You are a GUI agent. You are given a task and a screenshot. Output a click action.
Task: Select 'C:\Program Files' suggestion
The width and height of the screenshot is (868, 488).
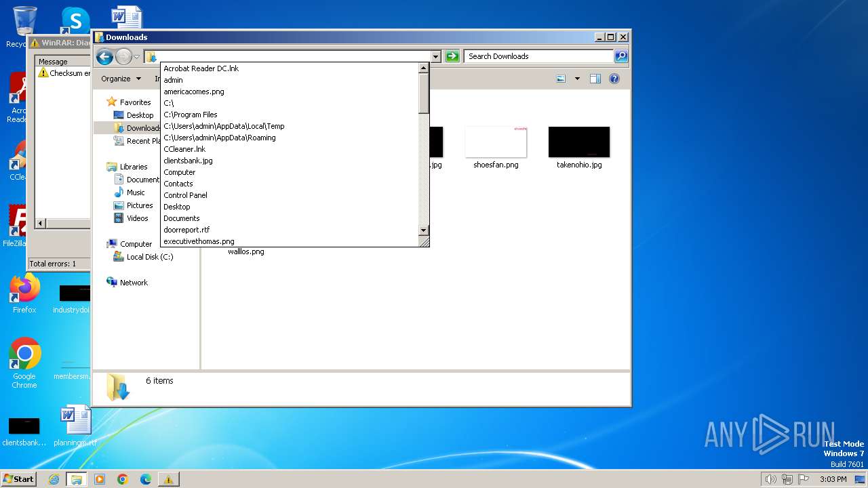pos(290,115)
